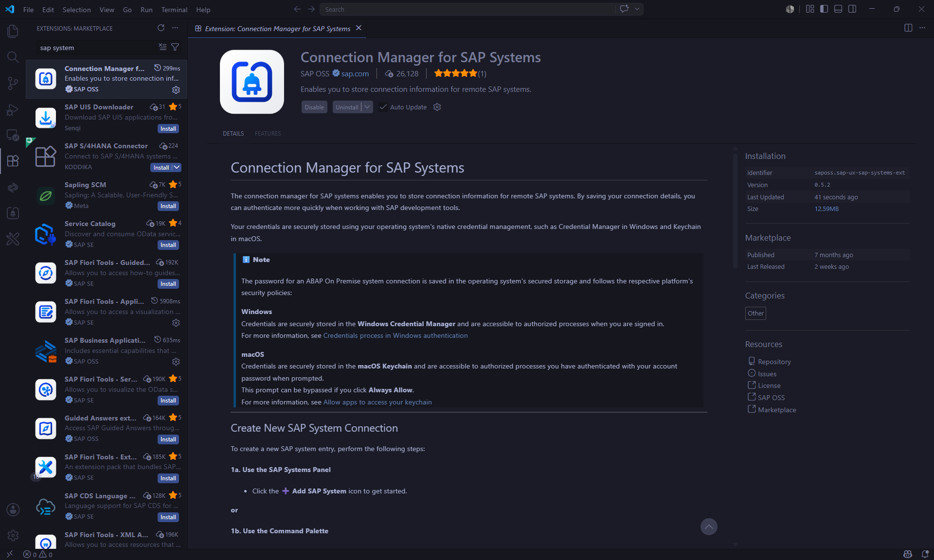Toggle Auto Update checkbox
The width and height of the screenshot is (934, 560).
383,107
